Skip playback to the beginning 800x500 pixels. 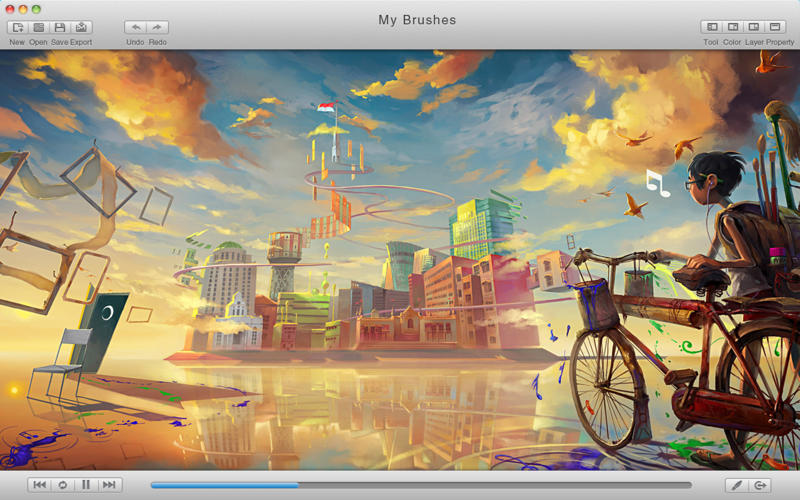[x=39, y=485]
